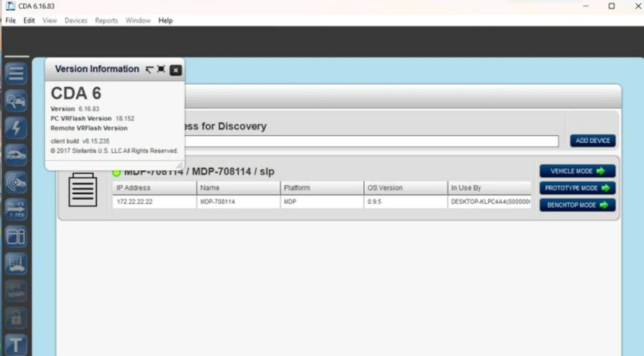Click the green device status indicator
The width and height of the screenshot is (644, 356).
click(116, 172)
